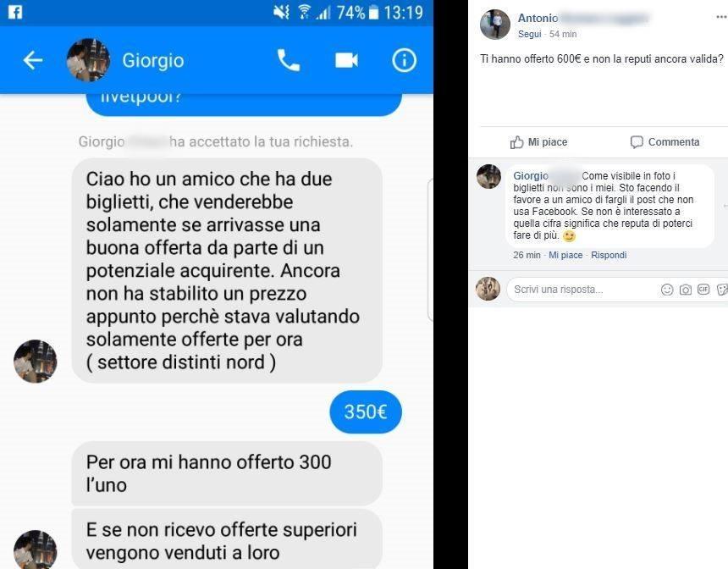Reply to Giorgio's comment with Rispondi
The height and width of the screenshot is (569, 728).
pos(608,255)
